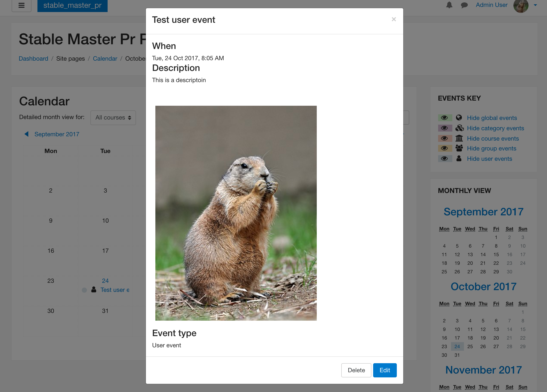Open the All courses dropdown
The width and height of the screenshot is (547, 392).
pos(113,118)
